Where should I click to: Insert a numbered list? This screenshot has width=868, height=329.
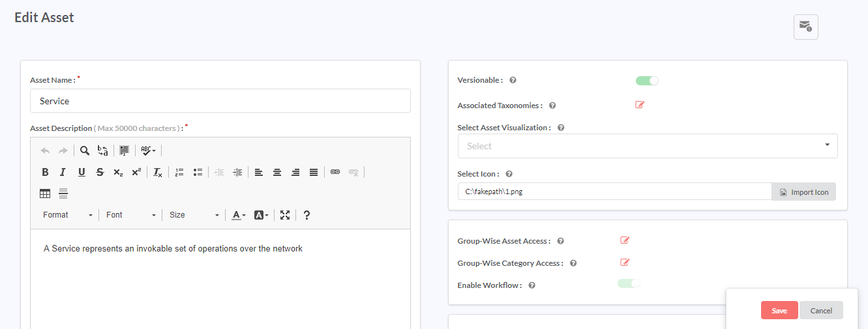coord(179,173)
